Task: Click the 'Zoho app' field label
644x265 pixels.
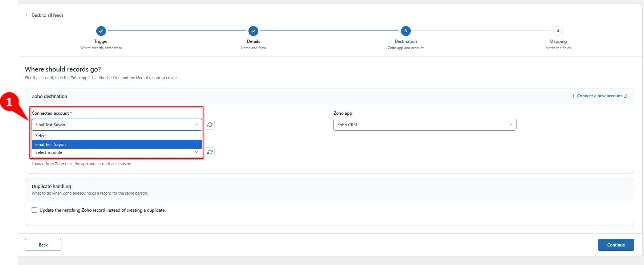Action: tap(343, 113)
